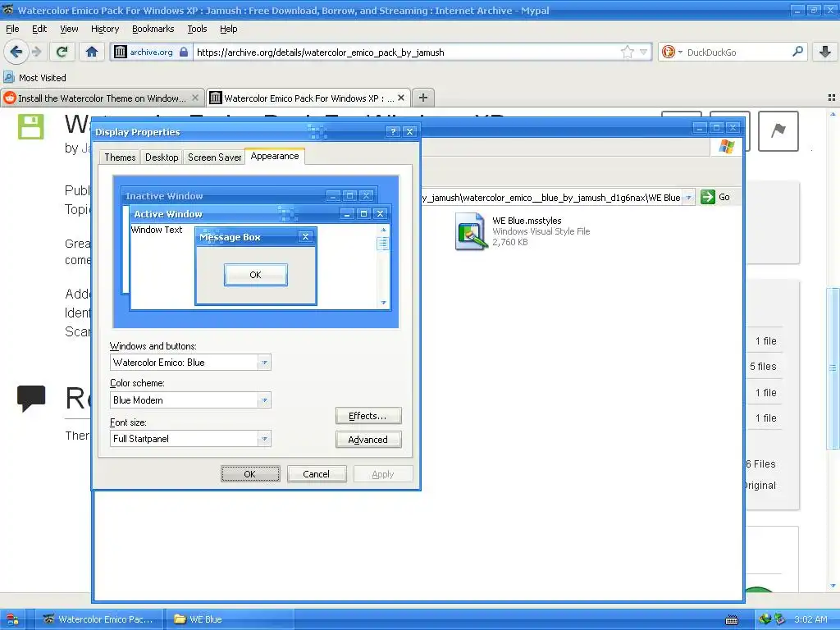Click the flag icon on archive page
The height and width of the screenshot is (630, 840).
pos(778,130)
